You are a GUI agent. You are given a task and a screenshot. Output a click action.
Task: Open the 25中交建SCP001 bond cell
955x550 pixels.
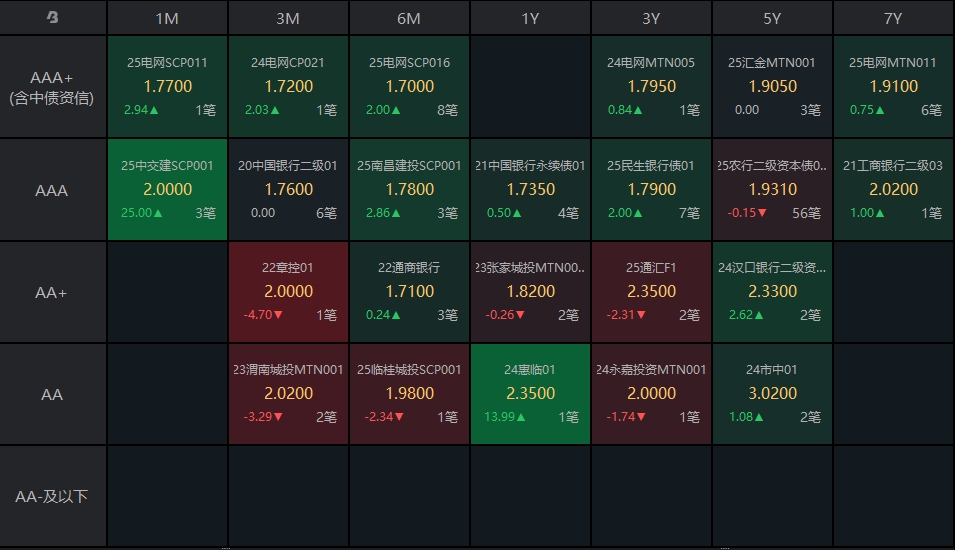pyautogui.click(x=168, y=190)
